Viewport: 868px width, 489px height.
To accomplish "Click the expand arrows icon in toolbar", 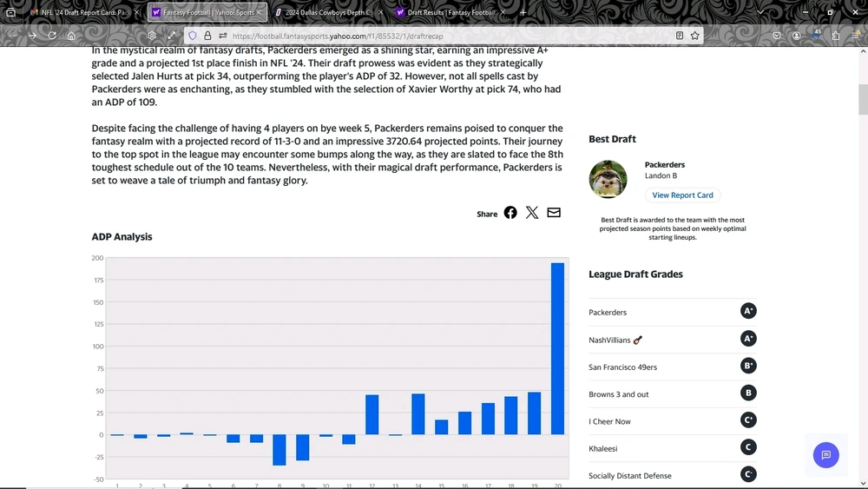I will point(172,36).
